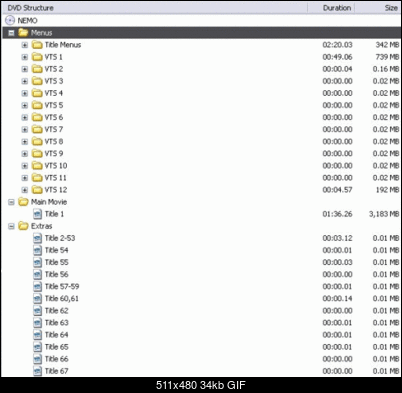Viewport: 402px width, 393px height.
Task: Select the Title 1 row
Action: point(201,214)
